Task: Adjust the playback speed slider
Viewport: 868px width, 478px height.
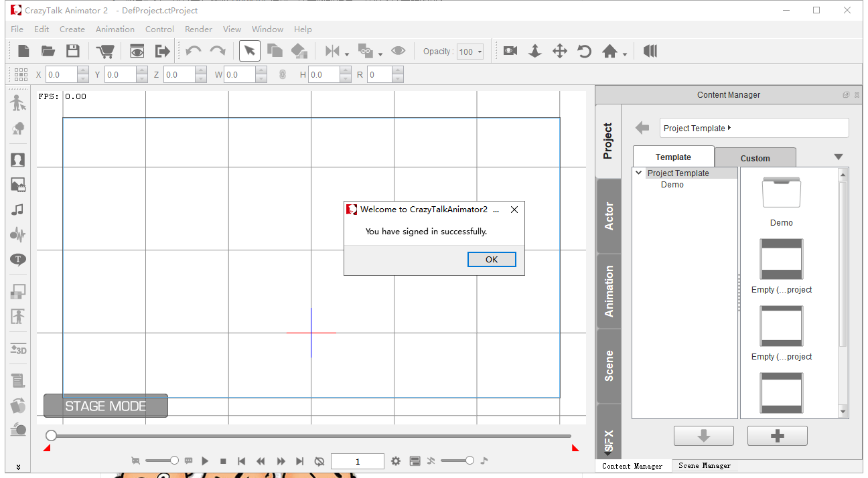Action: (x=162, y=461)
